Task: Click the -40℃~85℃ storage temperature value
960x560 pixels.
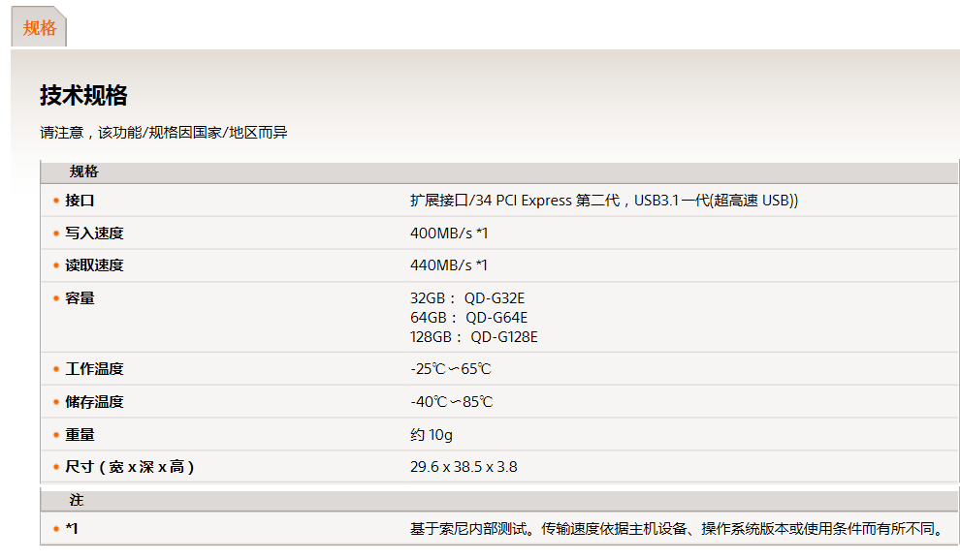Action: click(451, 402)
